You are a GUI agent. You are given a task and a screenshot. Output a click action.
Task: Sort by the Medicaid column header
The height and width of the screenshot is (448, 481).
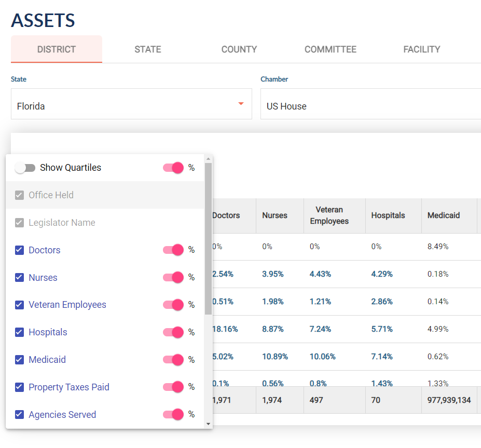tap(444, 215)
